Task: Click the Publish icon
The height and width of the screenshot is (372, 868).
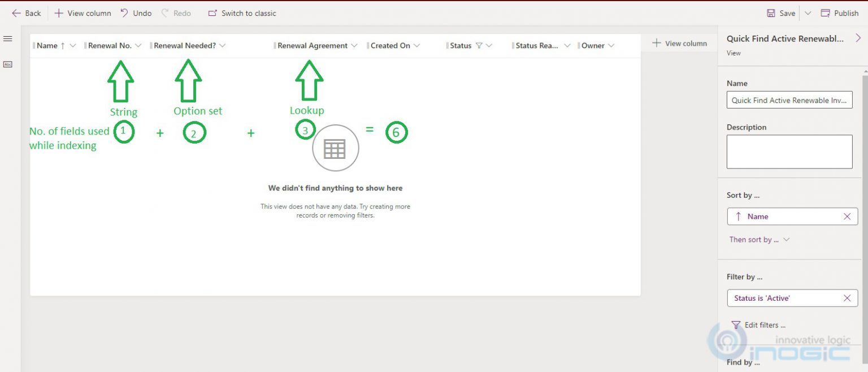Action: coord(826,12)
